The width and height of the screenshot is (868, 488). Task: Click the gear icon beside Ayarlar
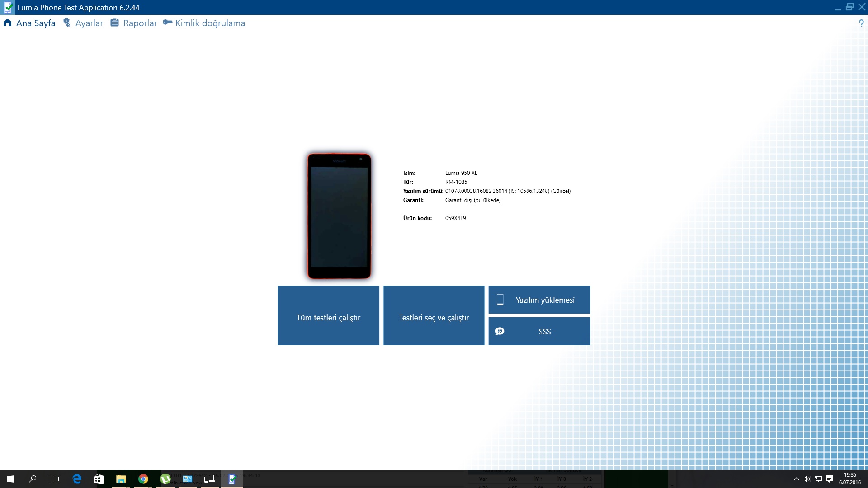click(x=67, y=23)
